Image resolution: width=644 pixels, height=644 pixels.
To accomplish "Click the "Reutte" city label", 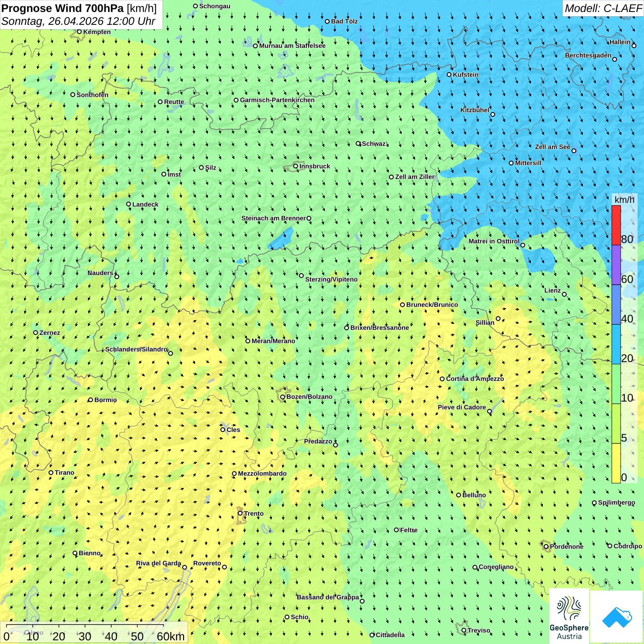I will 174,102.
